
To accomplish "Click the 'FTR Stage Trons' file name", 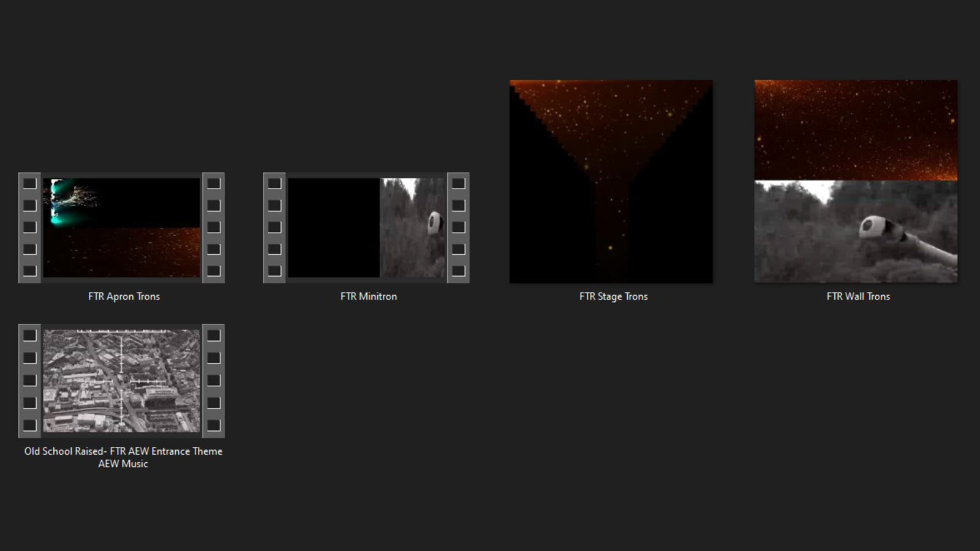I will coord(614,296).
